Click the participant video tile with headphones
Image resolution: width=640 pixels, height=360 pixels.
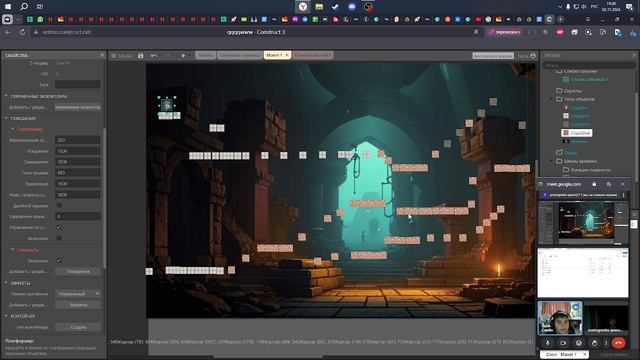tap(560, 318)
